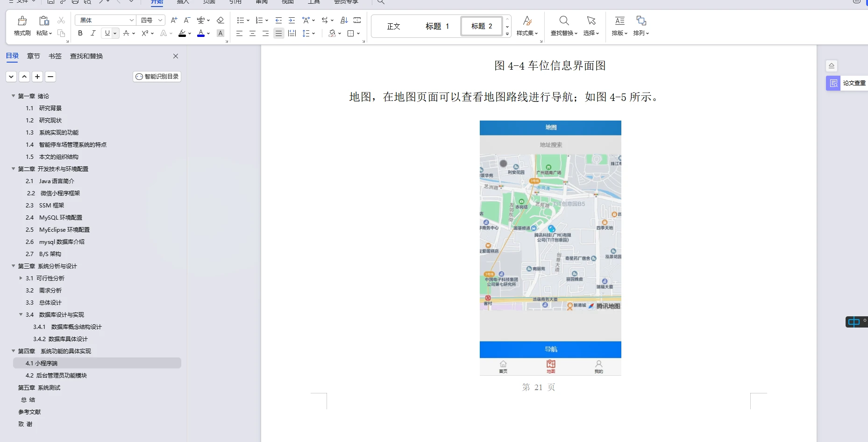Click the plus icon in outline pane

click(x=37, y=77)
